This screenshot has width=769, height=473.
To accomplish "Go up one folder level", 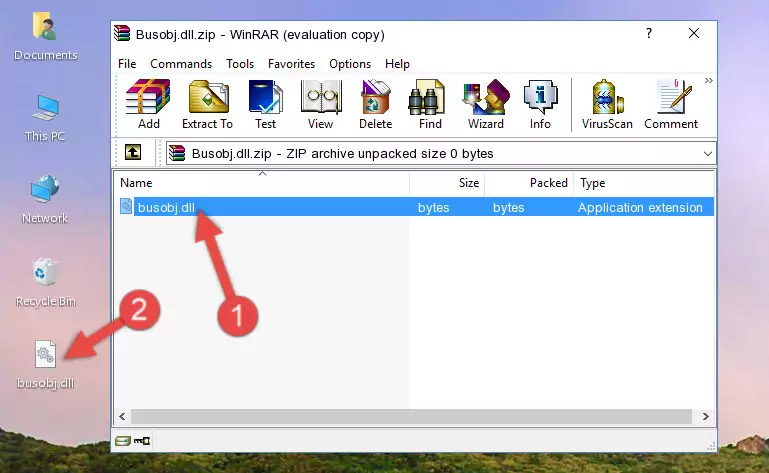I will [x=133, y=153].
